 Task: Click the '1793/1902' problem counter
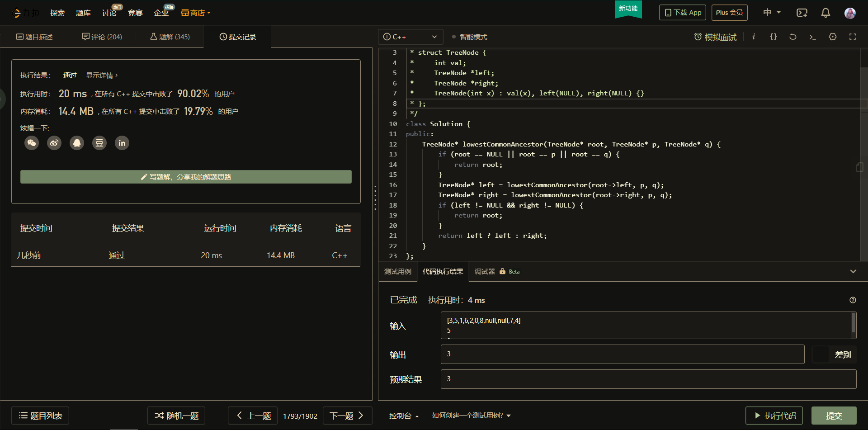[x=300, y=416]
